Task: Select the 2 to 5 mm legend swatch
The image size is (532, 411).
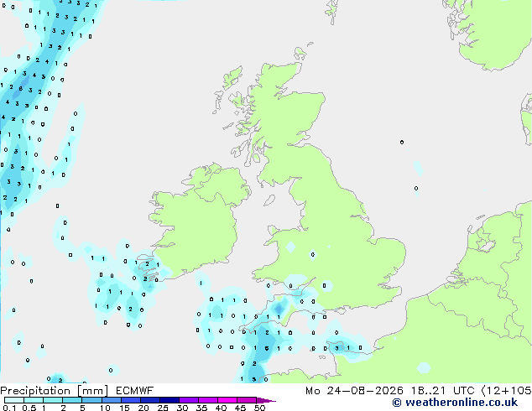Action: [72, 400]
